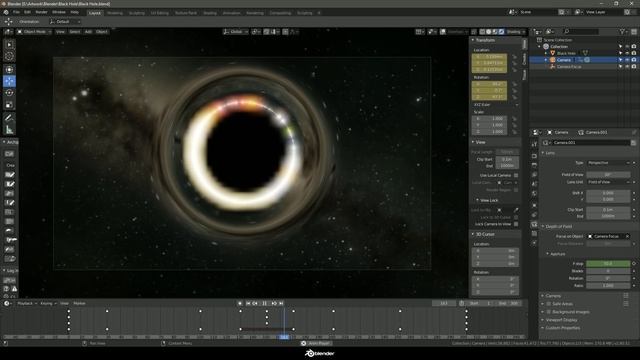
Task: Toggle Collection render camera icon
Action: 633,47
